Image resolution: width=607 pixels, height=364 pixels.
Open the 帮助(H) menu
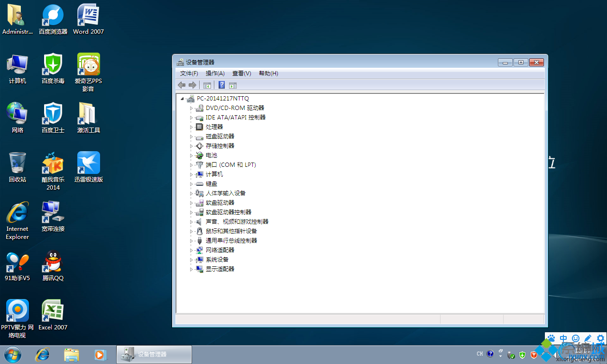pos(268,73)
